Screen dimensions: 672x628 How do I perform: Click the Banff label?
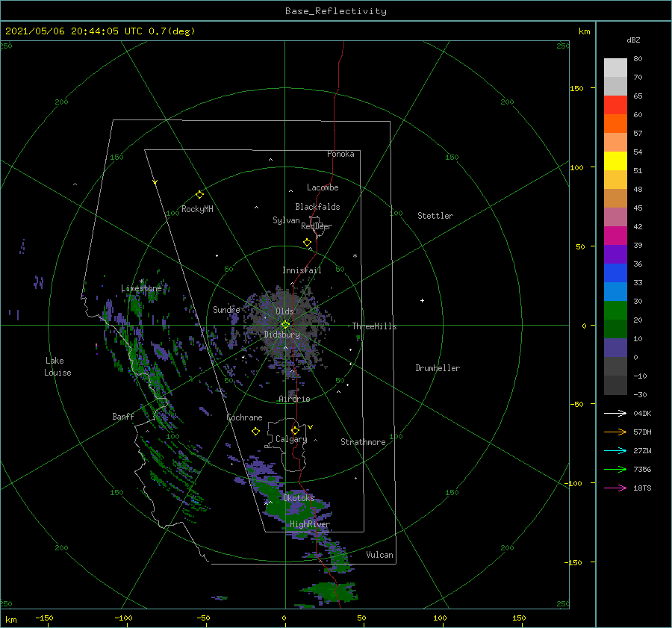click(123, 417)
